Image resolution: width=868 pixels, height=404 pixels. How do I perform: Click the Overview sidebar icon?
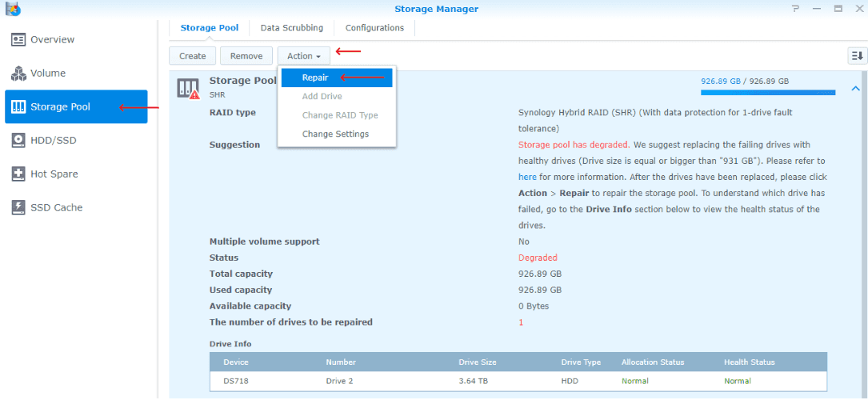tap(18, 40)
